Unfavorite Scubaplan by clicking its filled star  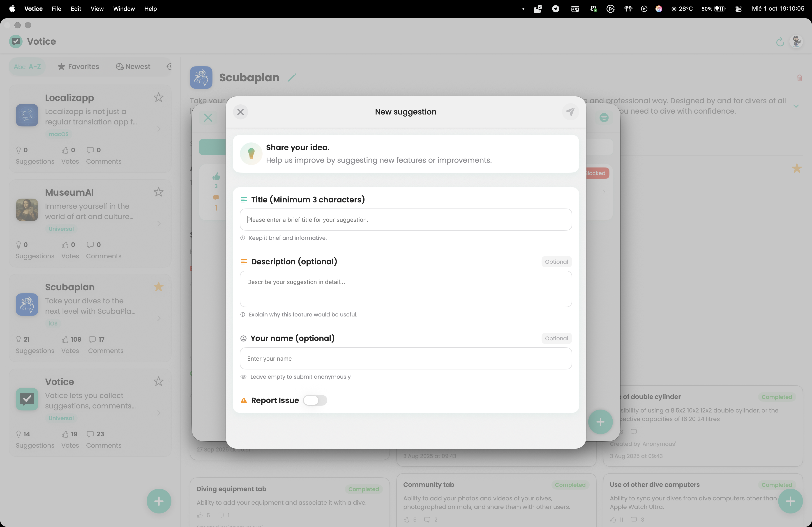158,286
